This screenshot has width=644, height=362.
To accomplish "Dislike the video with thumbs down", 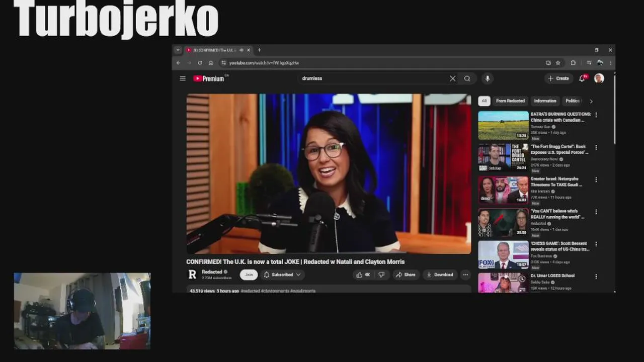I will (x=381, y=275).
